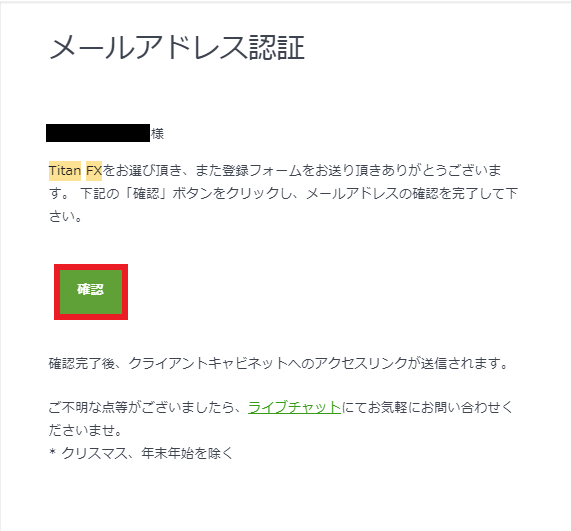
Task: Click the green 確認 button
Action: pos(91,292)
